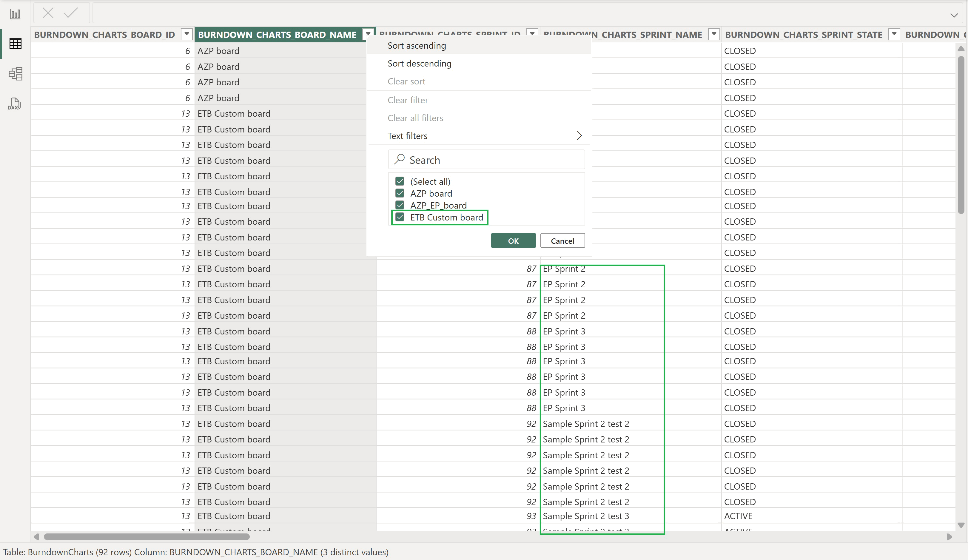The image size is (968, 560).
Task: Select Sort ascending from the filter menu
Action: (x=417, y=45)
